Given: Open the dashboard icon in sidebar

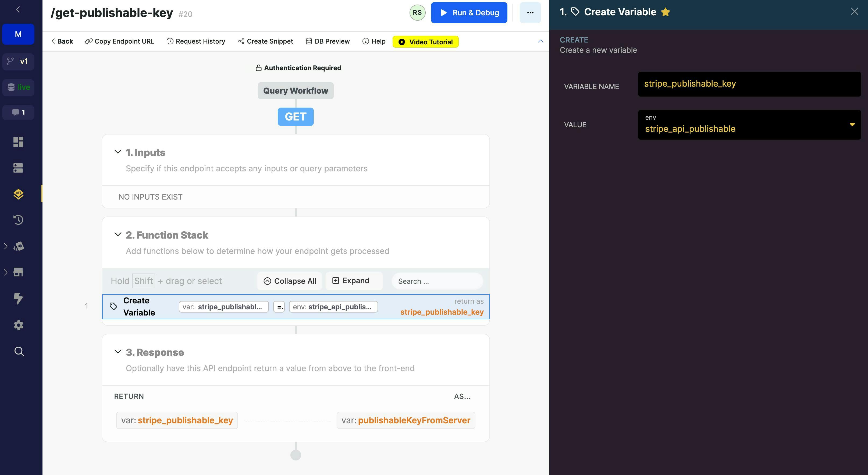Looking at the screenshot, I should [18, 142].
